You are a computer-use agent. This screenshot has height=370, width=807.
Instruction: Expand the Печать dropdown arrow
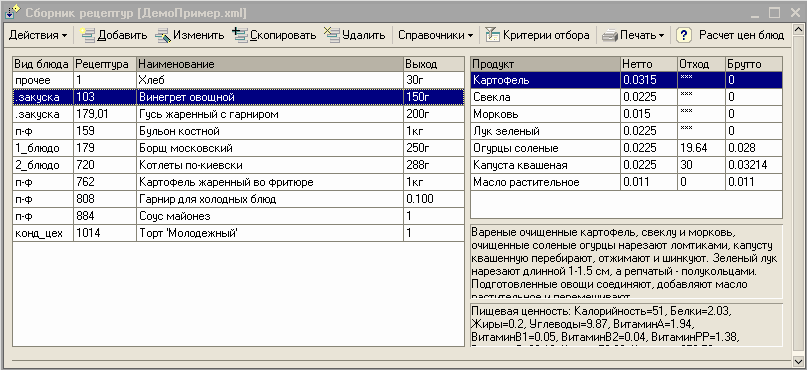(661, 36)
